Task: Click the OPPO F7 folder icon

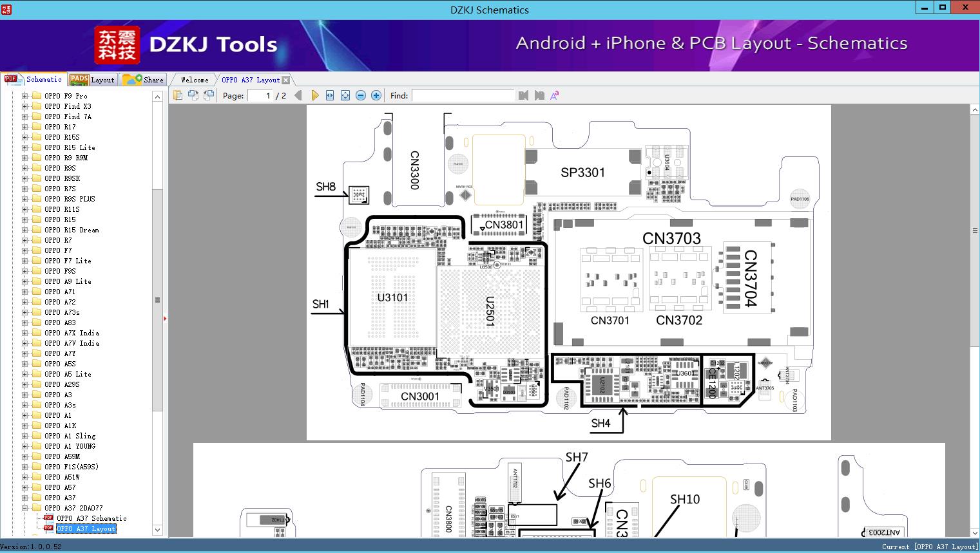Action: 37,250
